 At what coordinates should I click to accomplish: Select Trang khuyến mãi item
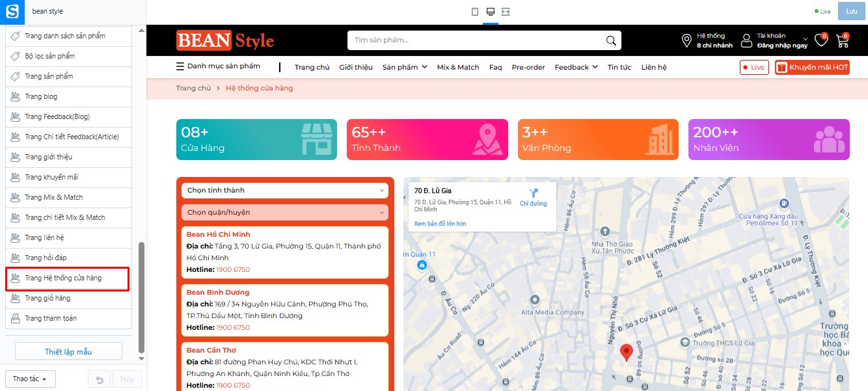(x=68, y=177)
